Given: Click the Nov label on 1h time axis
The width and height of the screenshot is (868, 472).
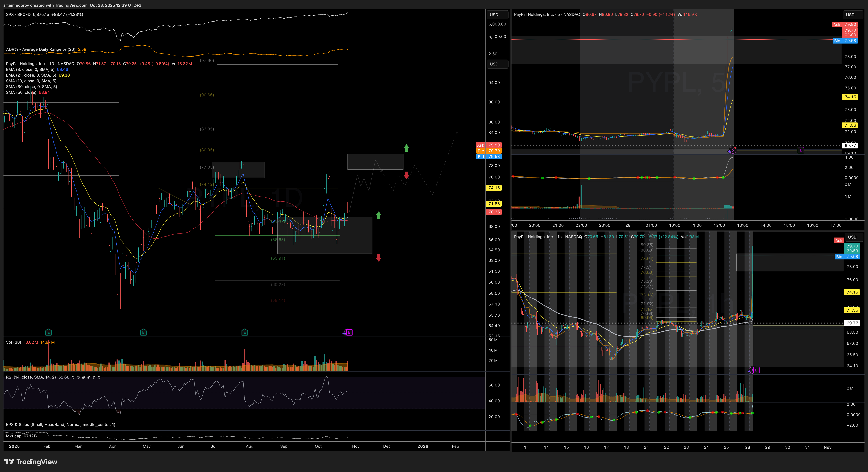Looking at the screenshot, I should coord(828,447).
